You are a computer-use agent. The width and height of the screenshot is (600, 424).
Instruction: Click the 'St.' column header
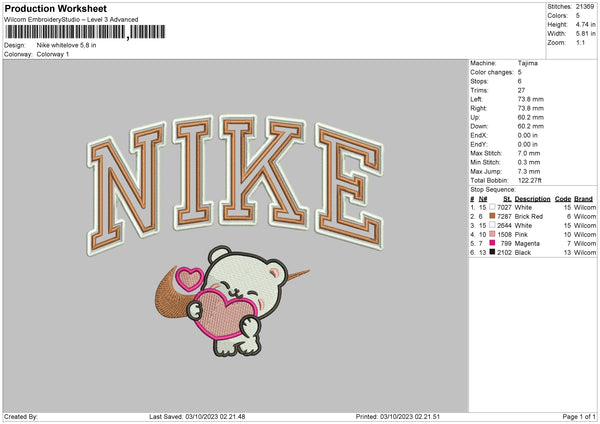click(507, 199)
